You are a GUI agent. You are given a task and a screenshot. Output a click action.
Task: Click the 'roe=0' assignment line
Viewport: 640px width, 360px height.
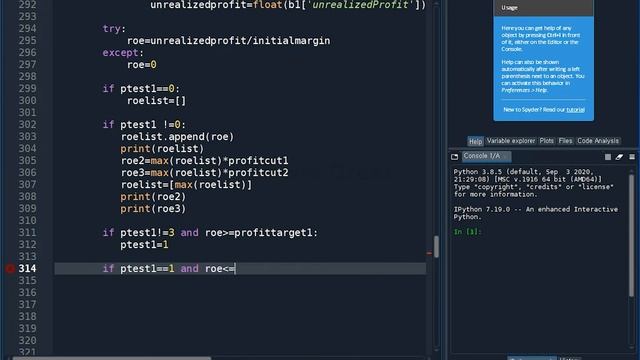[x=142, y=64]
